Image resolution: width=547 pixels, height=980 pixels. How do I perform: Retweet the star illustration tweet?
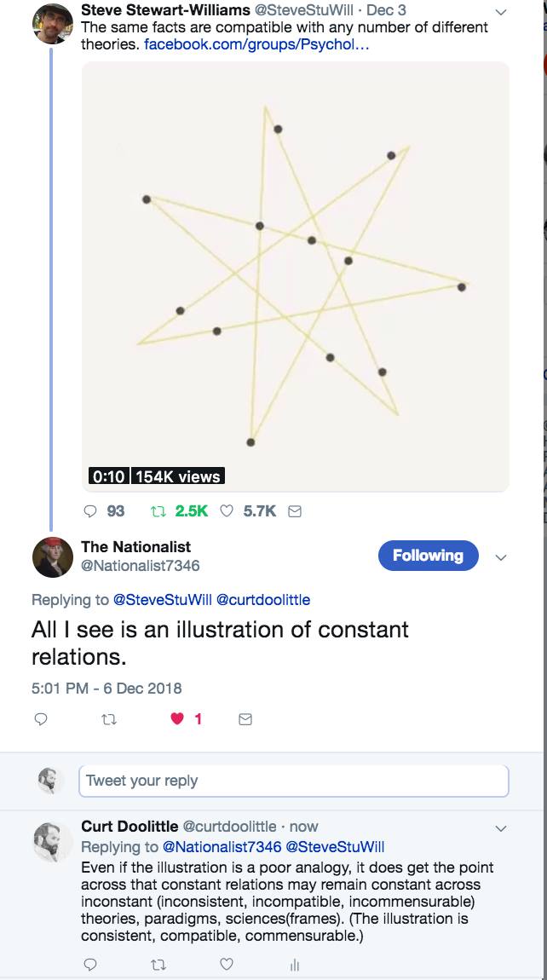156,511
